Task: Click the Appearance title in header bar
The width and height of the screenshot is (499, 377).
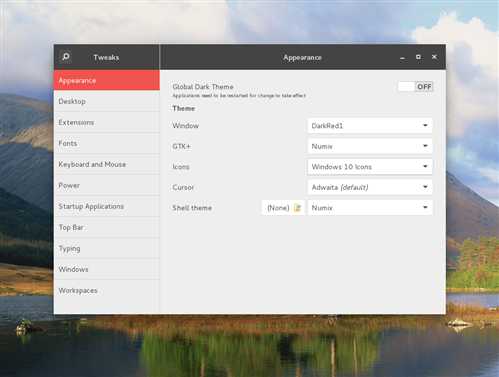Action: pyautogui.click(x=302, y=58)
